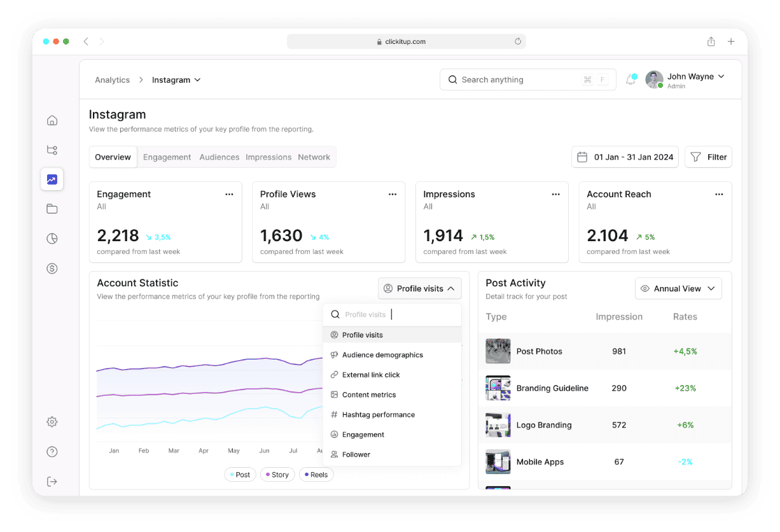Click the notification bell icon
Viewport: 780px width, 532px height.
[x=630, y=80]
